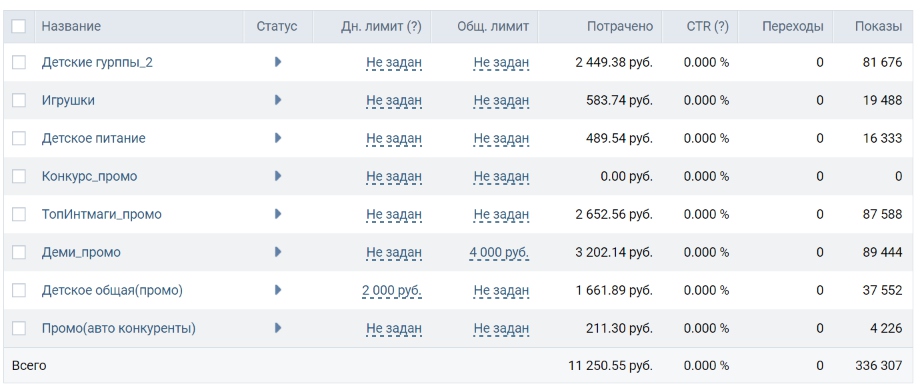The width and height of the screenshot is (920, 390).
Task: Sort by the Статус column header
Action: [277, 26]
